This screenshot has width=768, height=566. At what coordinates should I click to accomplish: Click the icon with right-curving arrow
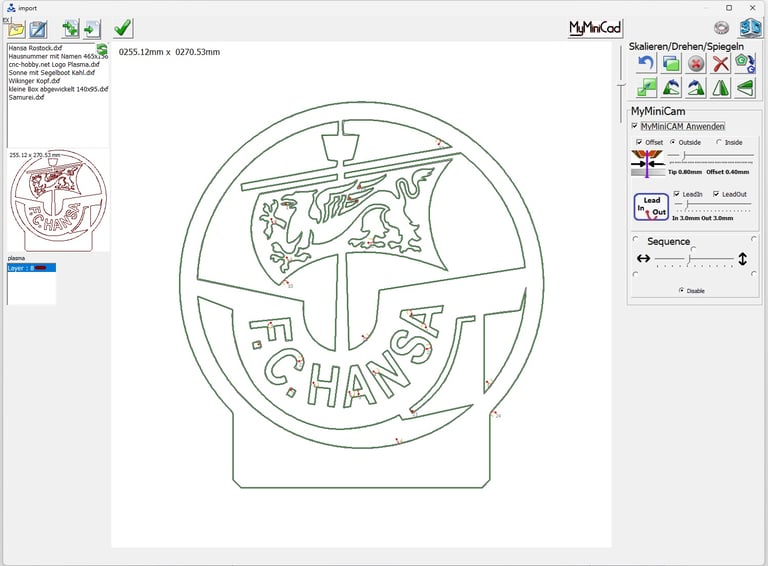click(x=696, y=88)
